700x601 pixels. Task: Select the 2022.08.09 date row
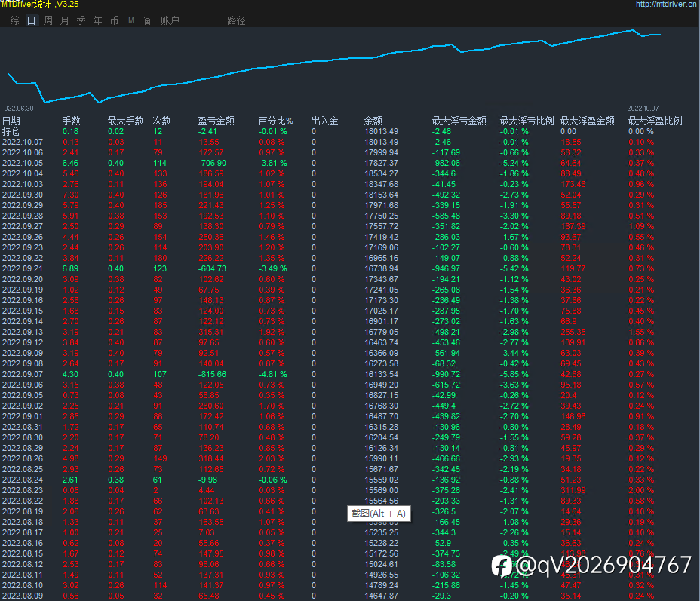pos(23,596)
